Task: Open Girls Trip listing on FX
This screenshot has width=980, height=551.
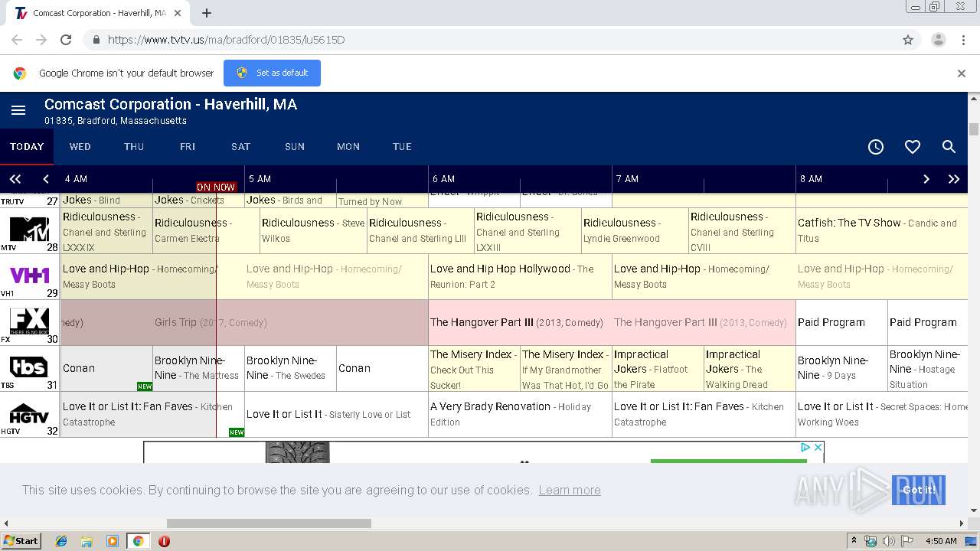Action: pos(244,322)
